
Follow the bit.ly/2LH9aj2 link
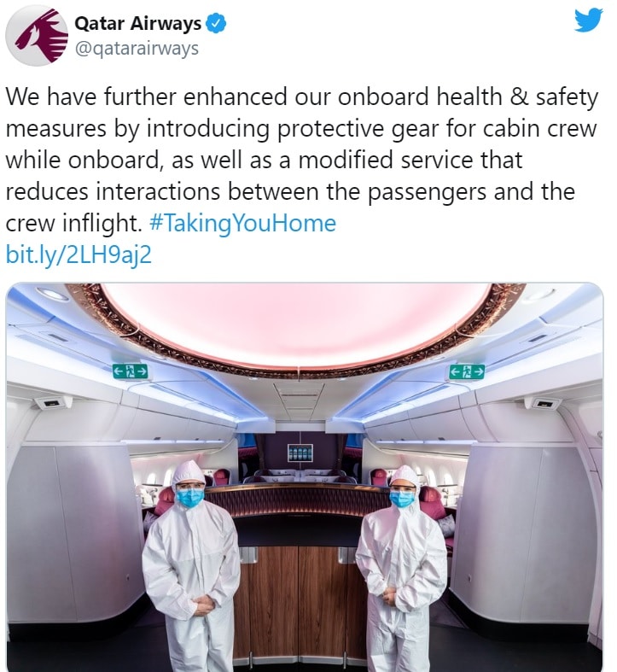[x=79, y=255]
